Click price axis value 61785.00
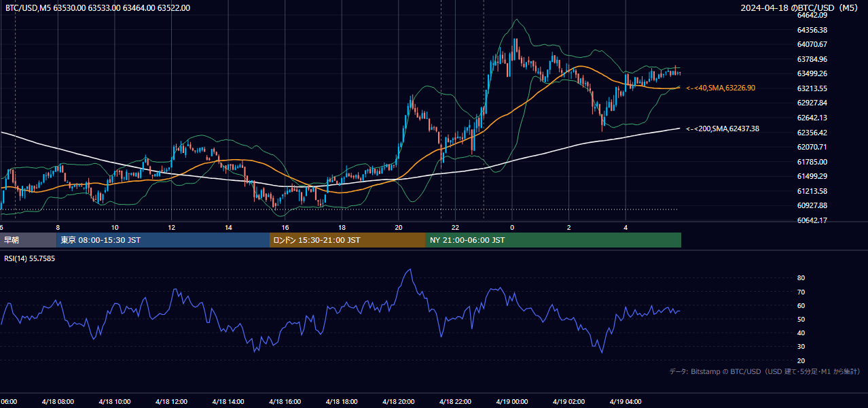The image size is (868, 408). 812,162
